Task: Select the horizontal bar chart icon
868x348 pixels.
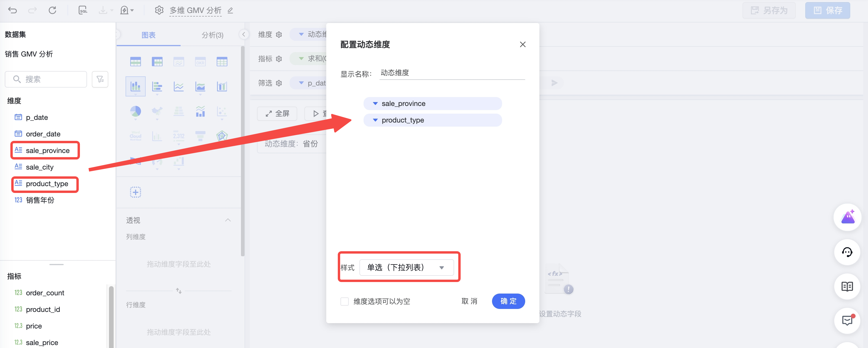Action: (157, 87)
